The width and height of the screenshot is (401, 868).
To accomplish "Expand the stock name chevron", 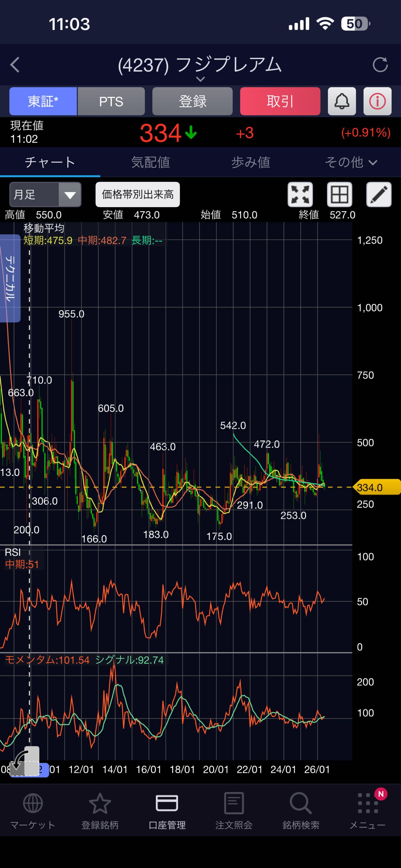I will pos(200,80).
